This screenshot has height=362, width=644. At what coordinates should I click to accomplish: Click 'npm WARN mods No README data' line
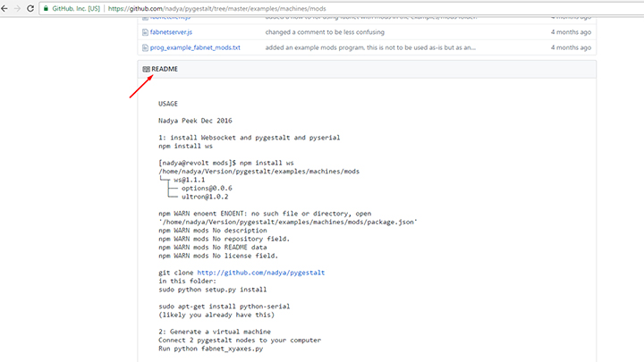(212, 247)
